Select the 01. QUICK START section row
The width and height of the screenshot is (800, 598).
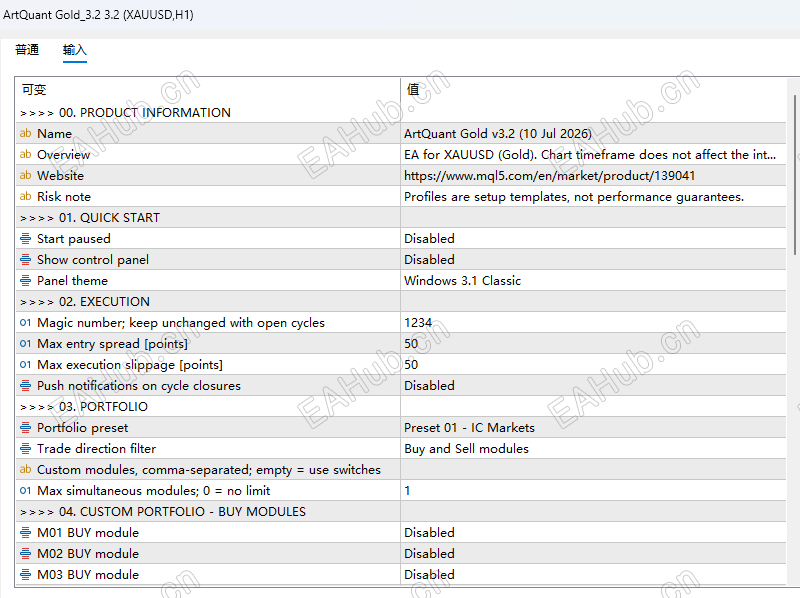click(x=401, y=217)
